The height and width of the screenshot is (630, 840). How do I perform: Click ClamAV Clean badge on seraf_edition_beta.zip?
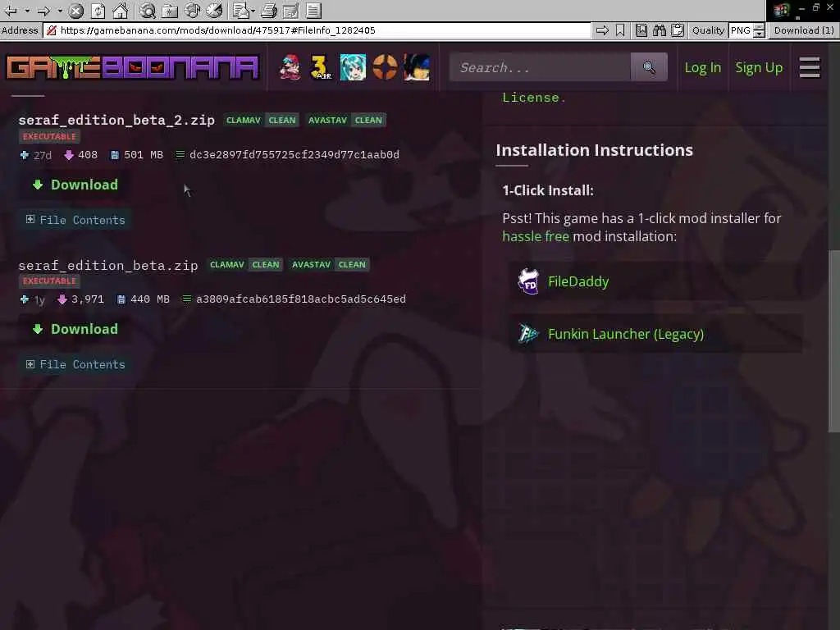(244, 265)
